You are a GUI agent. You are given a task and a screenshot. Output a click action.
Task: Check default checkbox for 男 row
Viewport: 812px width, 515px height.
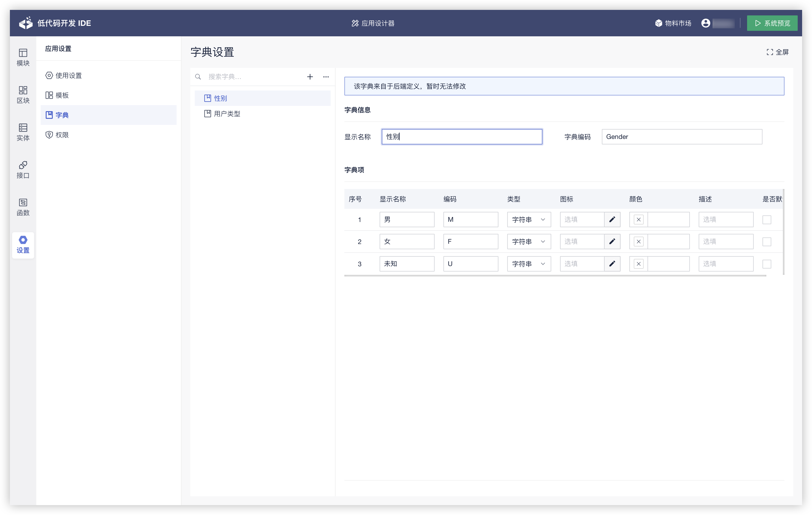(x=767, y=220)
